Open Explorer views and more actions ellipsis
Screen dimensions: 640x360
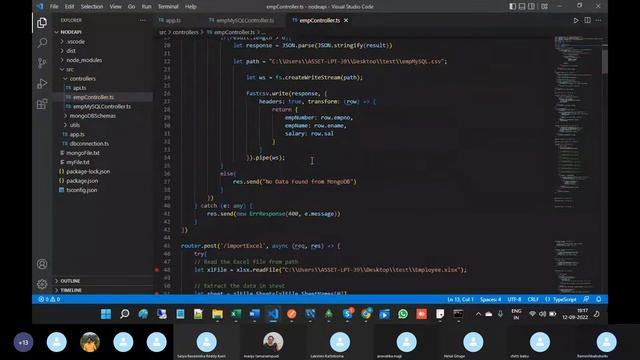pyautogui.click(x=142, y=20)
